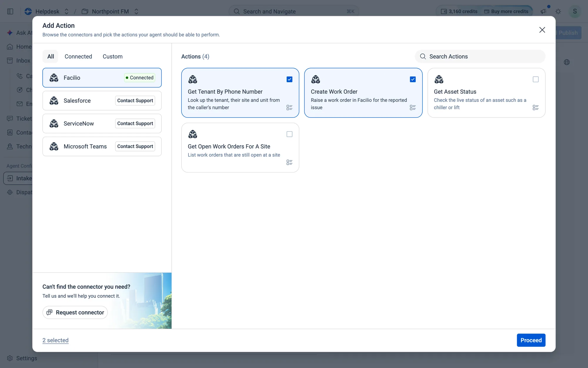
Task: Click the Technicians icon in the sidebar
Action: [10, 146]
